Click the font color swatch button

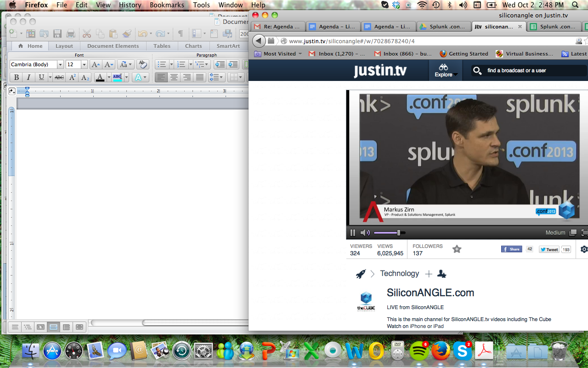[100, 77]
